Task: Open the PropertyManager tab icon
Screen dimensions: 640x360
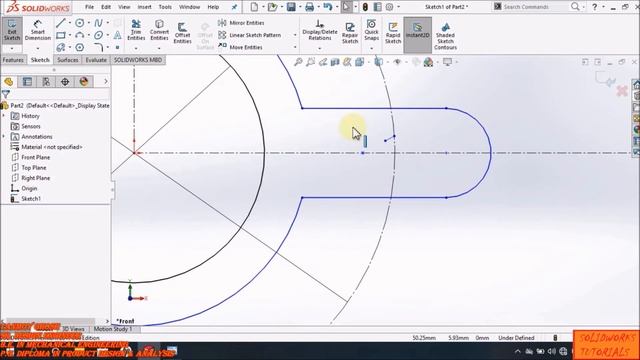Action: [27, 82]
